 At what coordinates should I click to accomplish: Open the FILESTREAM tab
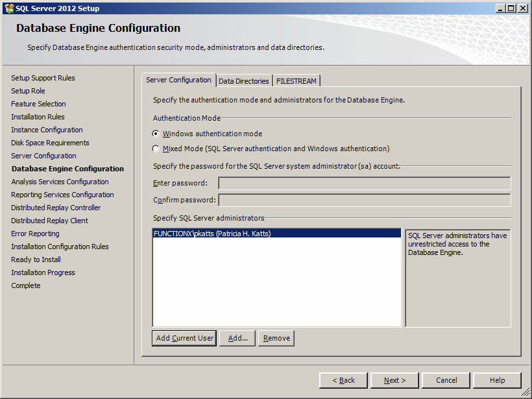coord(296,81)
